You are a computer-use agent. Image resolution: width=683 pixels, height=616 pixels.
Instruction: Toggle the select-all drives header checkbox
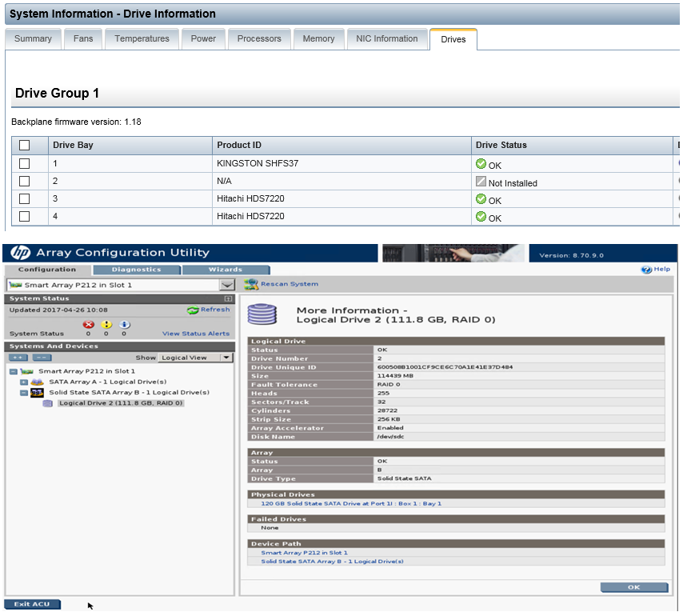coord(24,146)
